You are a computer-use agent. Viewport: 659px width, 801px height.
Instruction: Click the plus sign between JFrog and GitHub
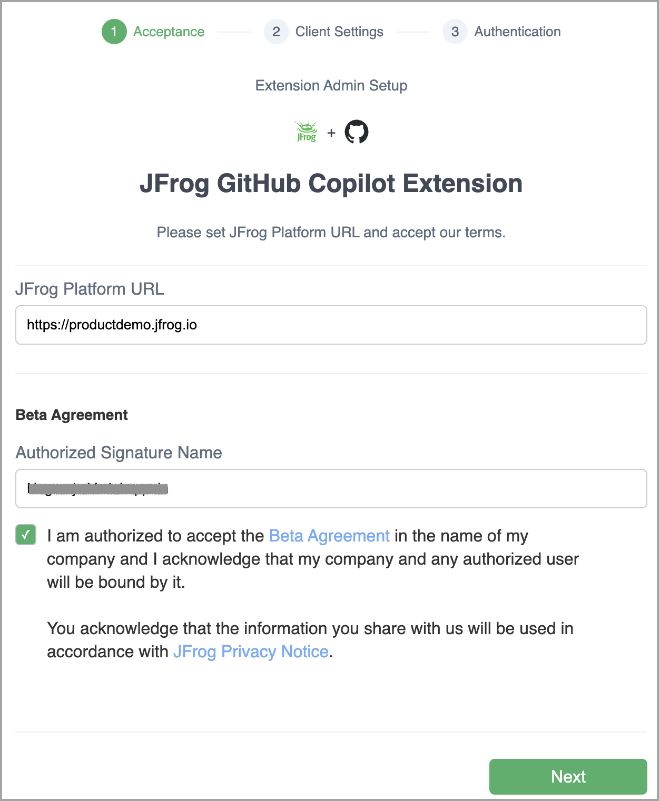tap(331, 130)
